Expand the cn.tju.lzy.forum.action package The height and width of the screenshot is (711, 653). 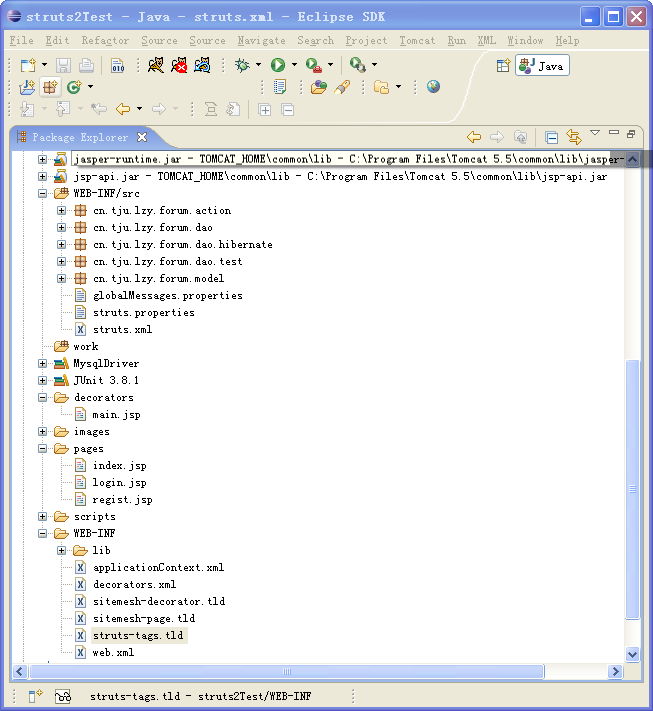(61, 210)
